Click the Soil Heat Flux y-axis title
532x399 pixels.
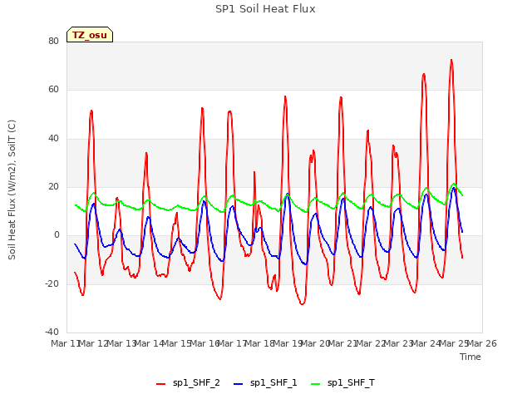click(12, 190)
